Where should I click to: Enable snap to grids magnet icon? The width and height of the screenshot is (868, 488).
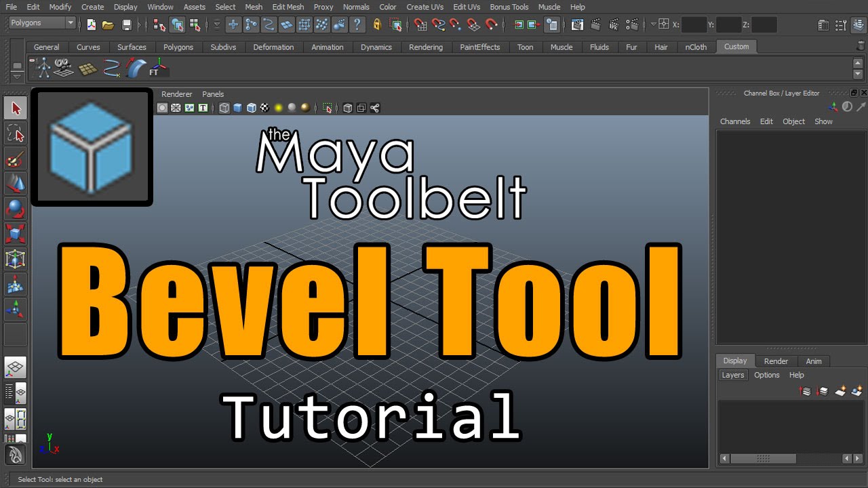tap(421, 25)
